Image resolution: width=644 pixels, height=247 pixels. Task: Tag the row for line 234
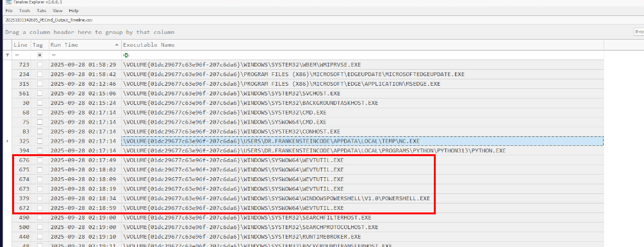point(40,74)
